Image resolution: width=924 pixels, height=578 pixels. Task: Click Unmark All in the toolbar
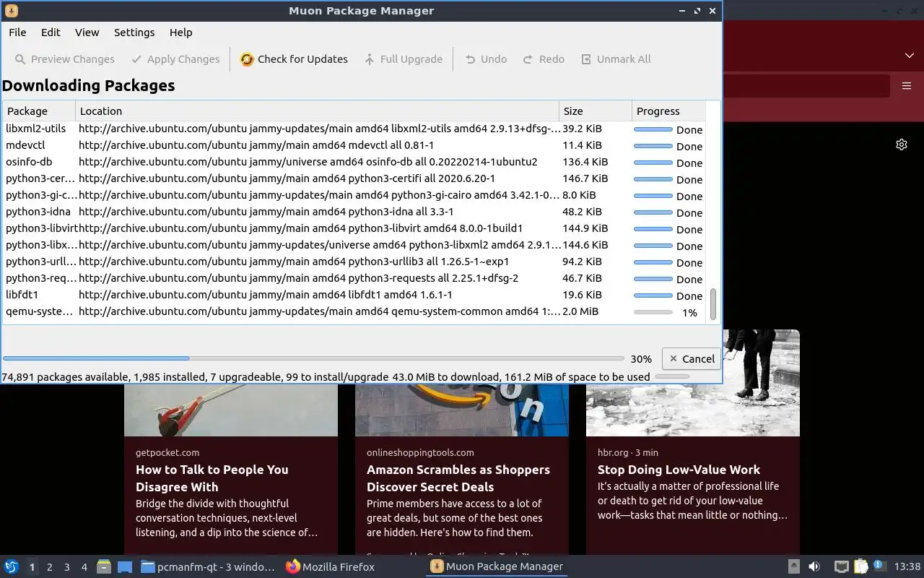click(x=616, y=59)
